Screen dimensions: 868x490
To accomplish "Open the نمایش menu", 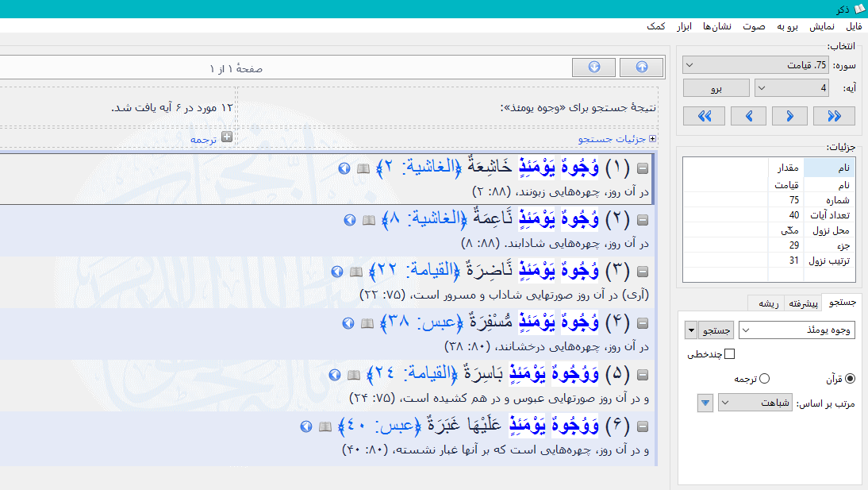I will pyautogui.click(x=822, y=26).
